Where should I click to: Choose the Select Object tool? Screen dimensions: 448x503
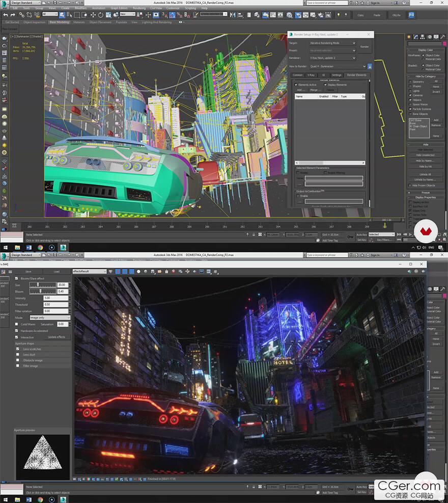62,15
